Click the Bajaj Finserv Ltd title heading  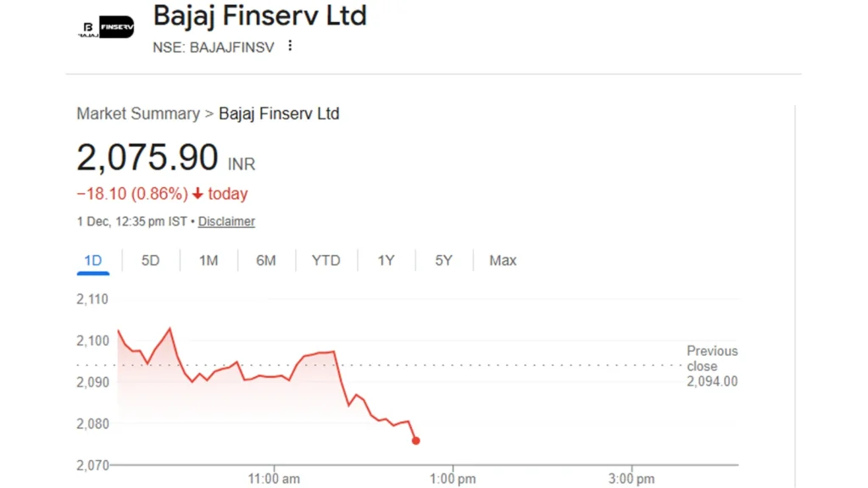point(259,15)
